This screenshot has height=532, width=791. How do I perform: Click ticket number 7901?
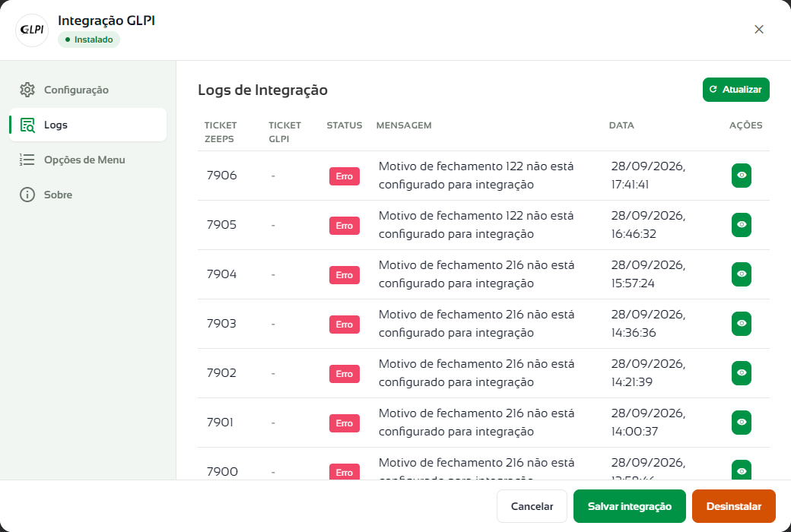pos(220,423)
